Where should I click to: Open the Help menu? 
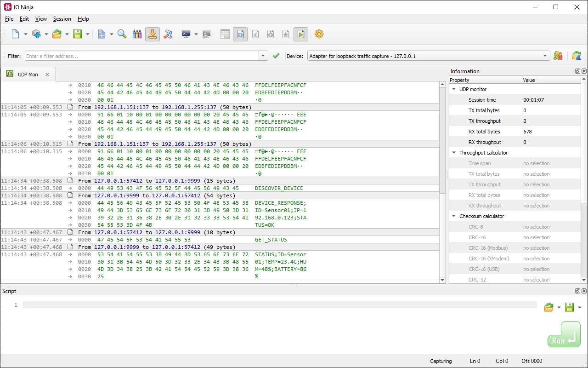point(83,19)
